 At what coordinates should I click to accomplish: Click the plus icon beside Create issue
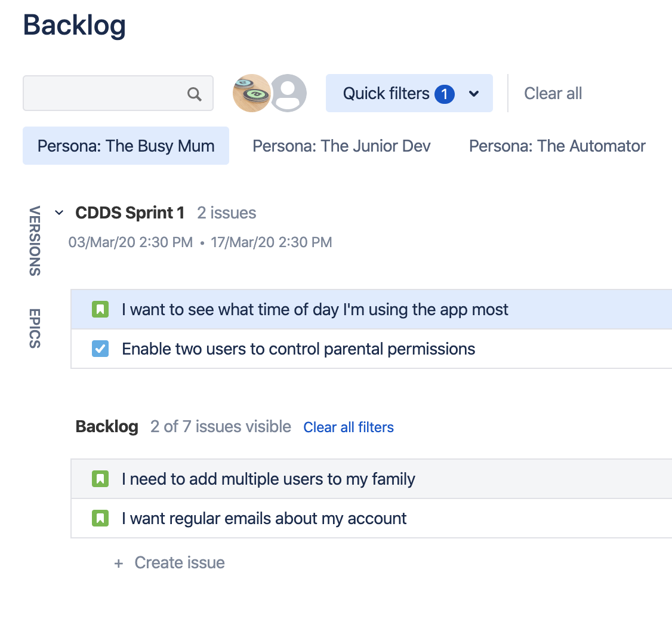(119, 563)
